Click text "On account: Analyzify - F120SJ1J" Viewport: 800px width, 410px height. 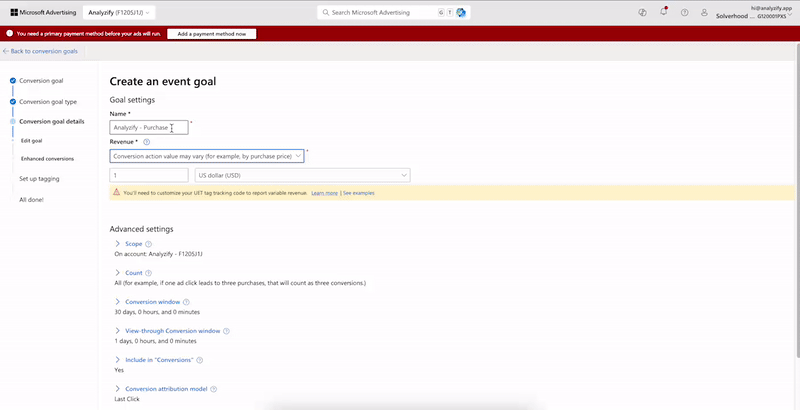[159, 253]
